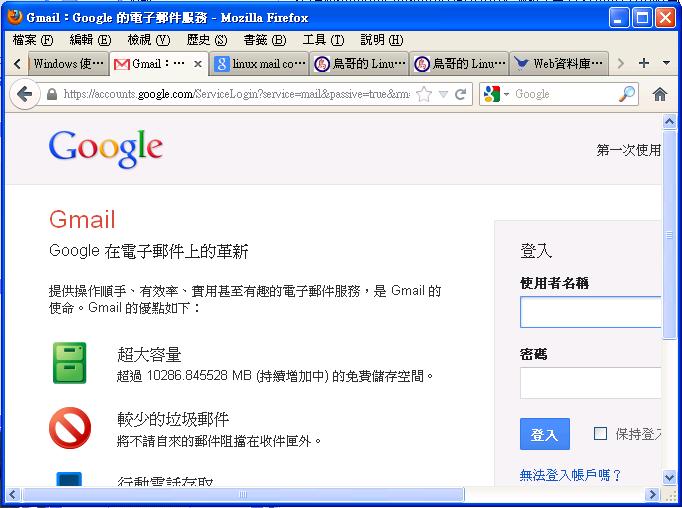Focus the 密碼 password field
682x508 pixels.
[x=590, y=383]
